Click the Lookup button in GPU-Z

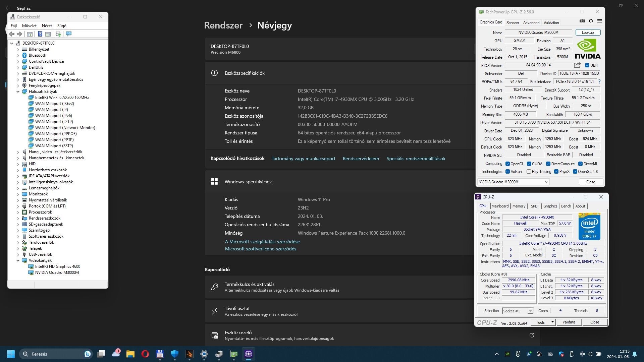pos(588,33)
